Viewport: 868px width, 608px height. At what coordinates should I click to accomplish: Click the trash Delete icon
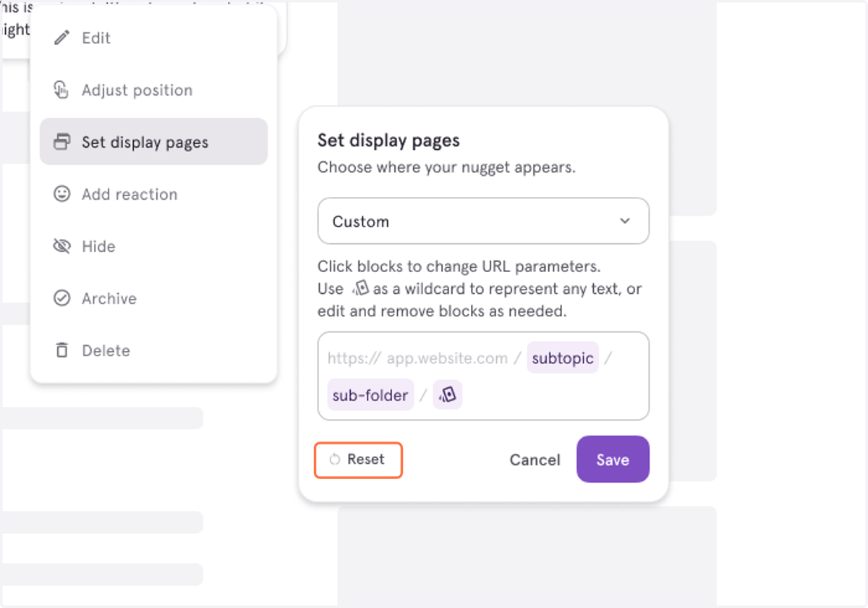[62, 350]
